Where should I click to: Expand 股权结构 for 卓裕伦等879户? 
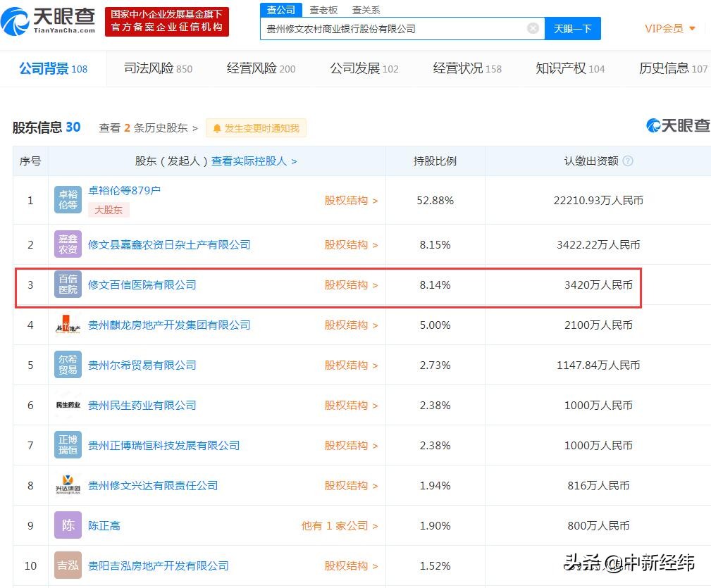point(351,200)
